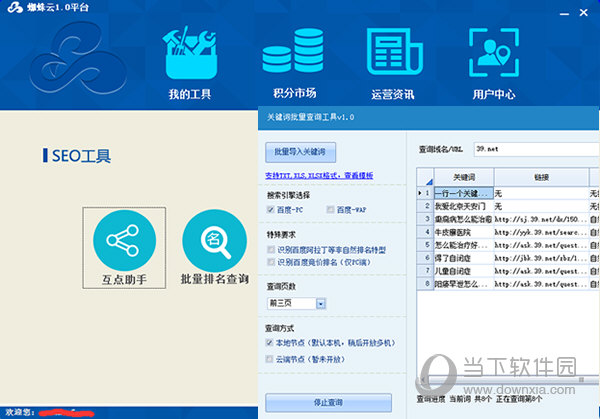600x419 pixels.
Task: Click the table horizontal scrollbar
Action: click(x=508, y=380)
